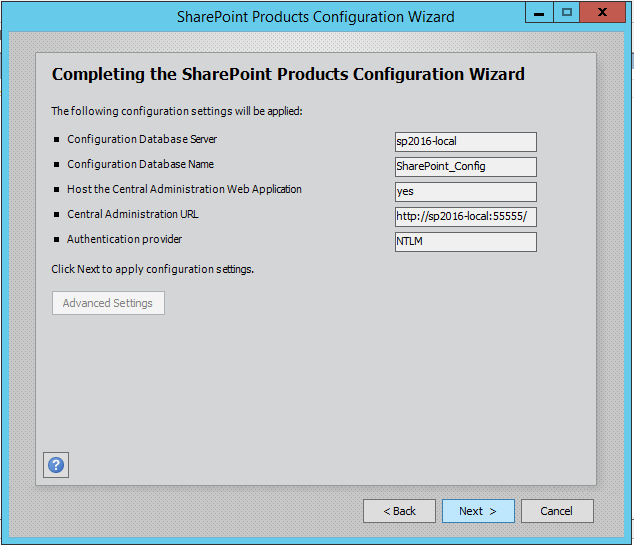634x545 pixels.
Task: Select the Configuration Database Server field sp2016-local
Action: click(x=466, y=142)
